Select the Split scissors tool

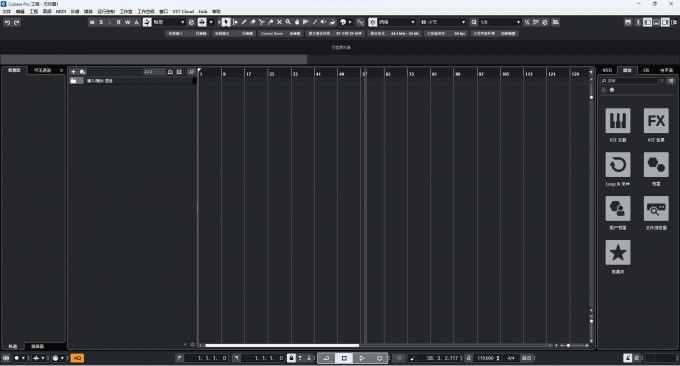[x=262, y=22]
